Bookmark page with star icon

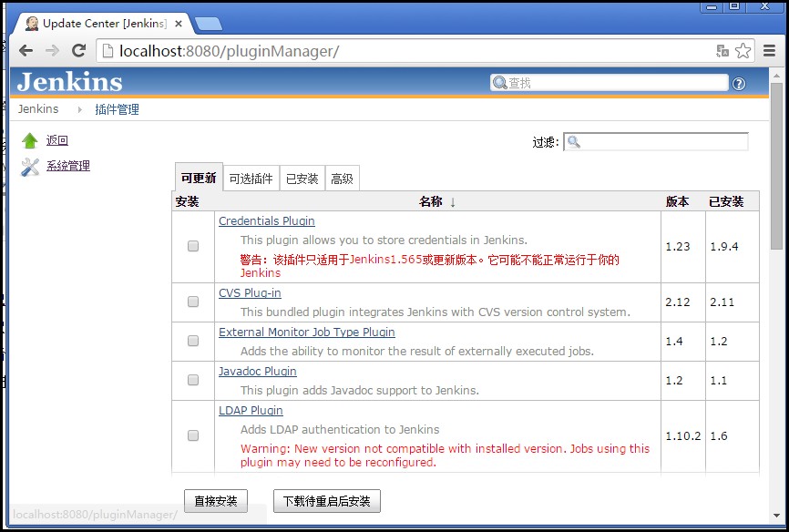(743, 50)
